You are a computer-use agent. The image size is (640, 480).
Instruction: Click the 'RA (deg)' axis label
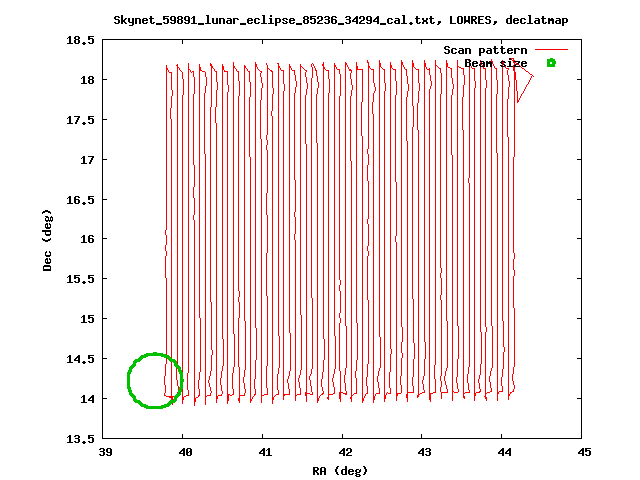(340, 471)
